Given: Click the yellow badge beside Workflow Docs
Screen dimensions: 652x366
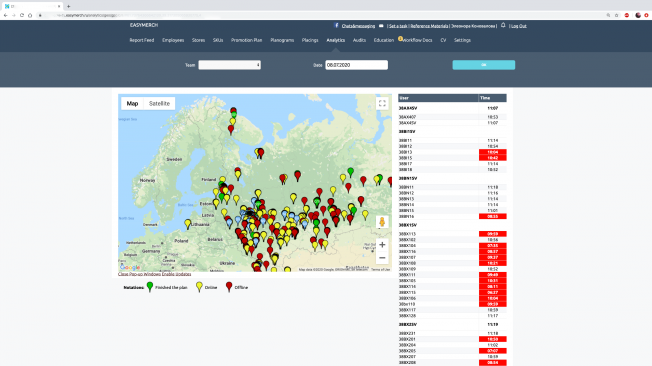Looking at the screenshot, I should pyautogui.click(x=400, y=38).
